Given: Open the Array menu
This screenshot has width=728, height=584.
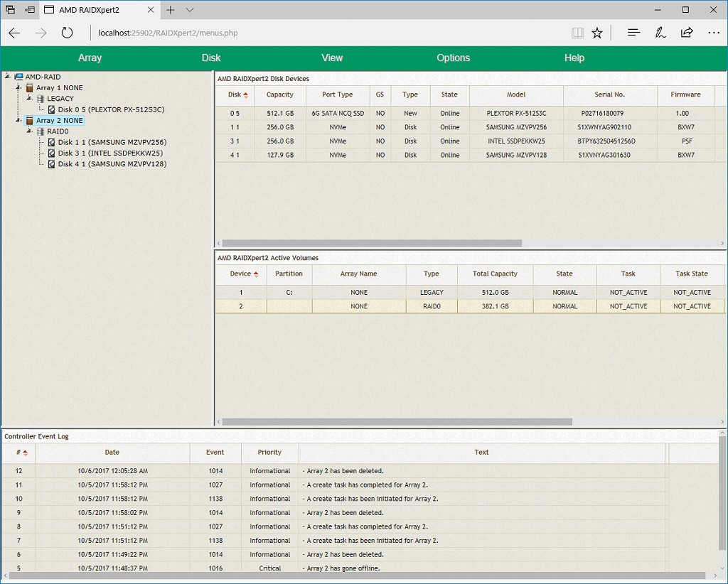Looking at the screenshot, I should point(90,58).
